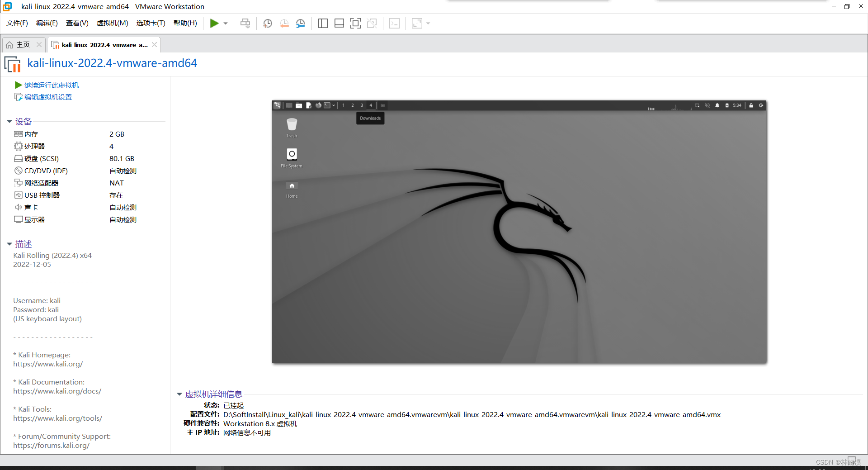This screenshot has width=868, height=470.
Task: Open the 文件(F) menu
Action: tap(17, 23)
